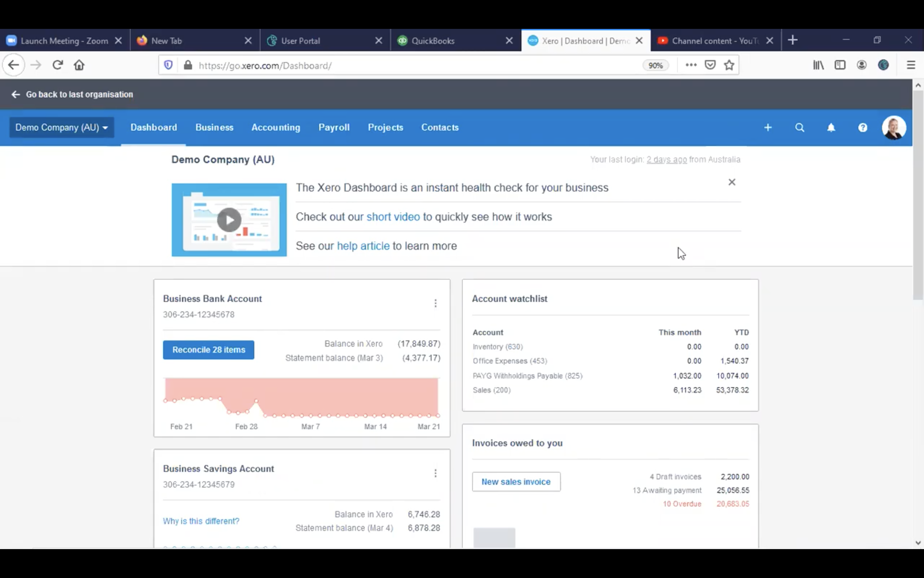Open the Projects menu
The image size is (924, 578).
point(385,127)
